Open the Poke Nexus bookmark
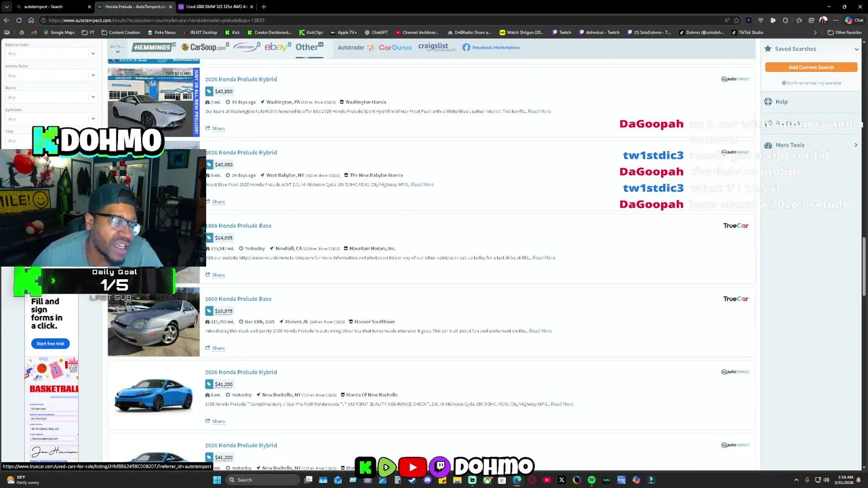 (161, 33)
